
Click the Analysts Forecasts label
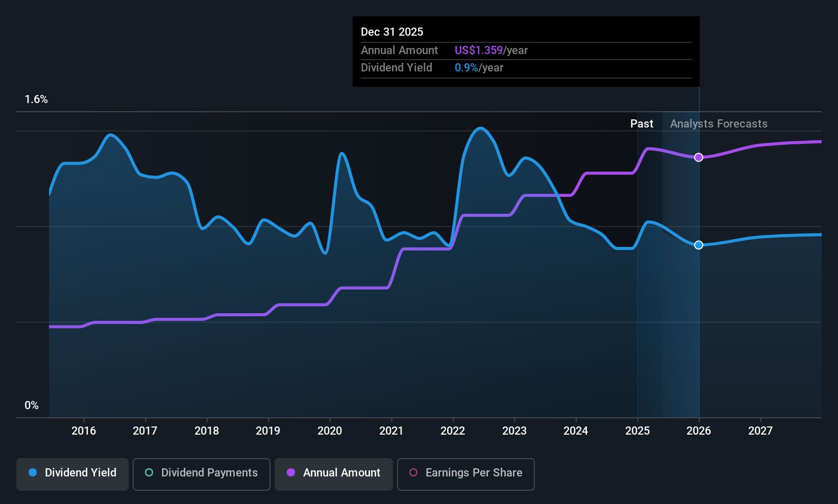[x=719, y=124]
